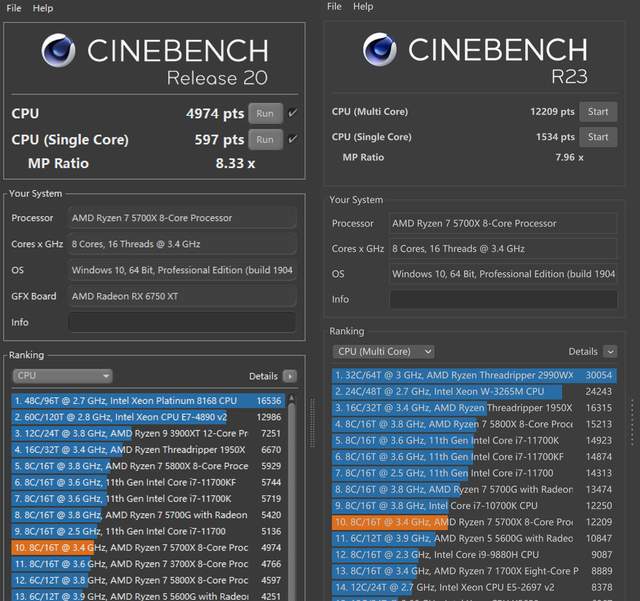Viewport: 640px width, 601px height.
Task: Toggle the checkbox beside R20 Single Core Run
Action: (292, 140)
